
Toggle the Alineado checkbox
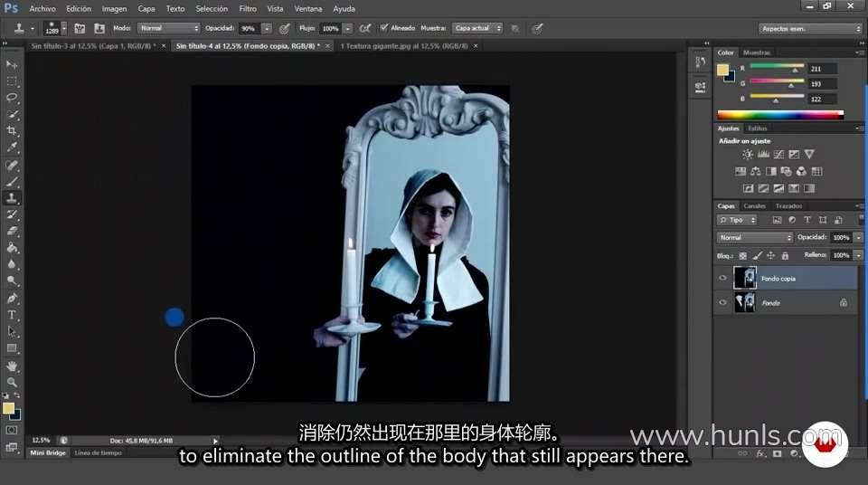click(x=383, y=28)
